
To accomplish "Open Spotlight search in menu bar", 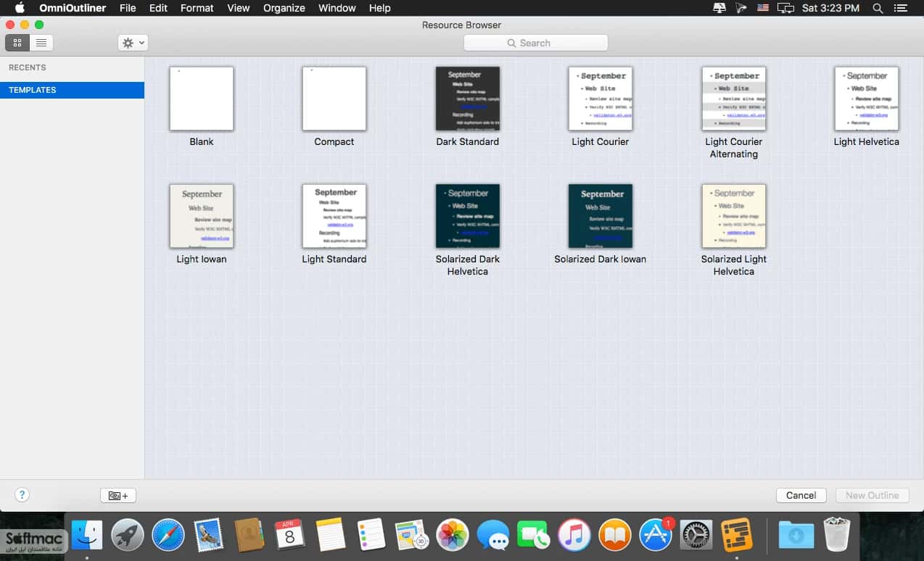I will tap(878, 8).
